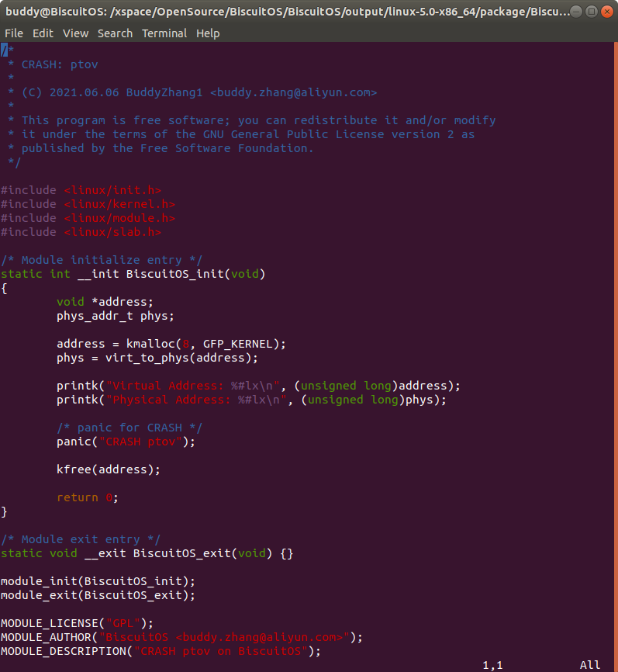Image resolution: width=618 pixels, height=672 pixels.
Task: Open the File menu
Action: [13, 33]
